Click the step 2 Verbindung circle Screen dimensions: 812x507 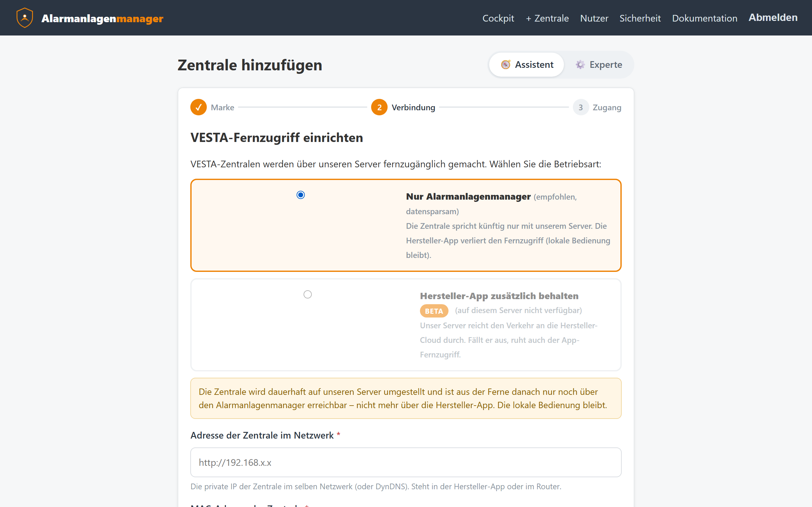click(x=379, y=107)
